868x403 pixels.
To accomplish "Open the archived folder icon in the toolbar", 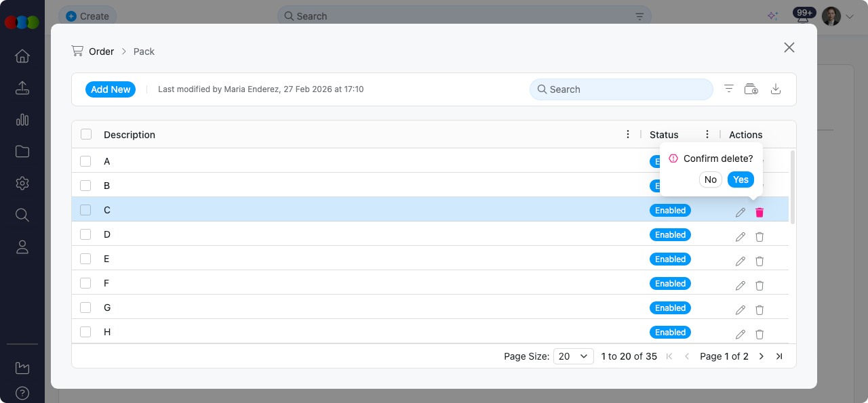I will (751, 89).
